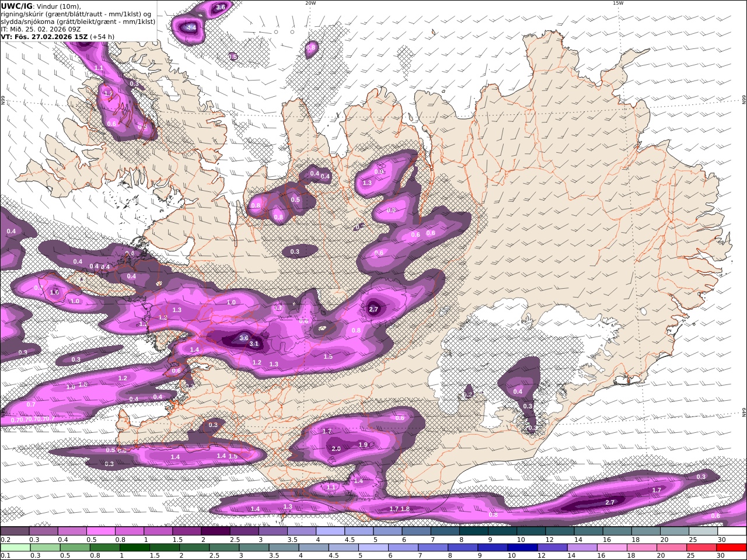Image resolution: width=747 pixels, height=560 pixels.
Task: Select the dusky purple swatch between 0.2 and 0.3
Action: point(15,531)
